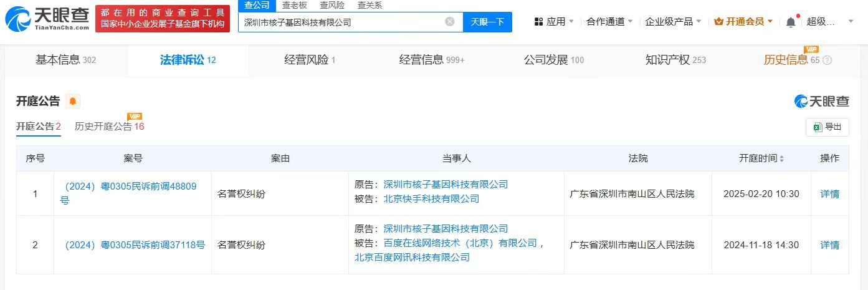Open the 历史信息 VIP section tab
The image size is (868, 290).
coord(798,60)
